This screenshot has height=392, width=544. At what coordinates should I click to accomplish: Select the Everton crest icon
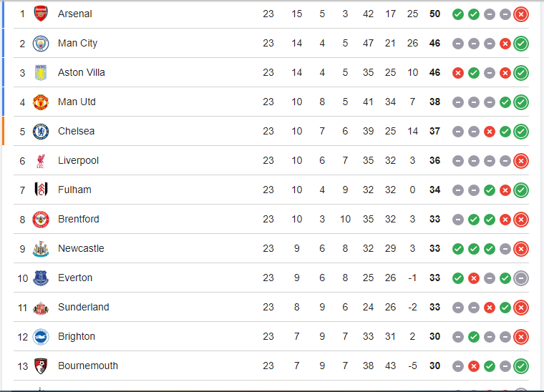click(x=40, y=278)
